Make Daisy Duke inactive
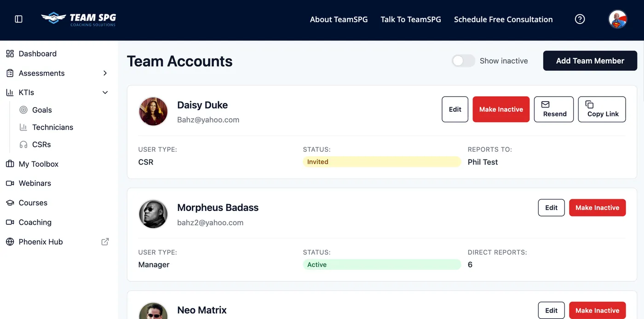The height and width of the screenshot is (319, 644). (x=501, y=109)
